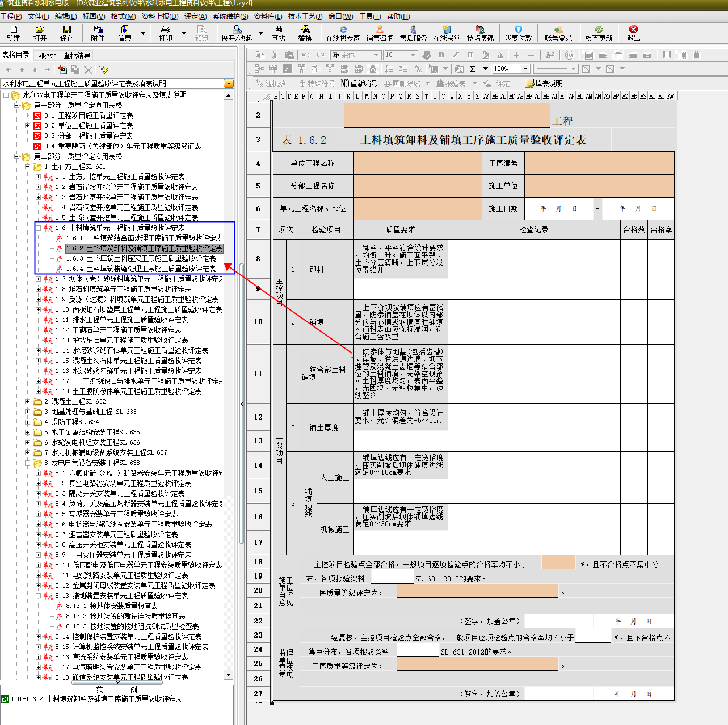
Task: Click 检查更新 check updates icon
Action: pos(599,33)
